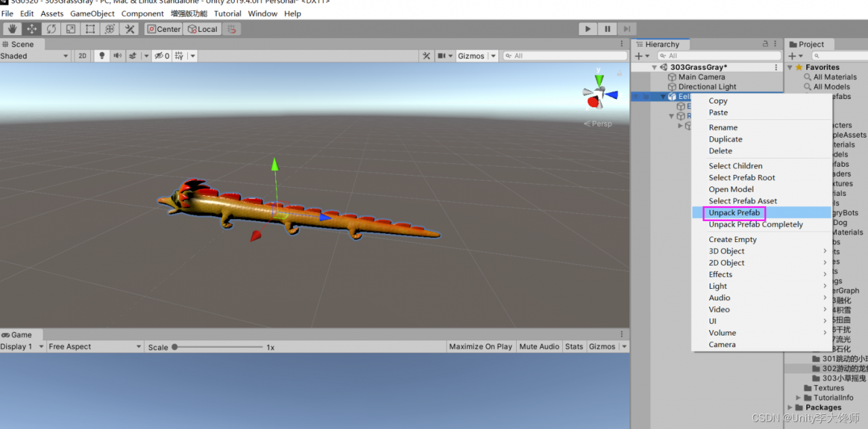Open scene component tools icon
The image size is (868, 429).
pyautogui.click(x=427, y=56)
